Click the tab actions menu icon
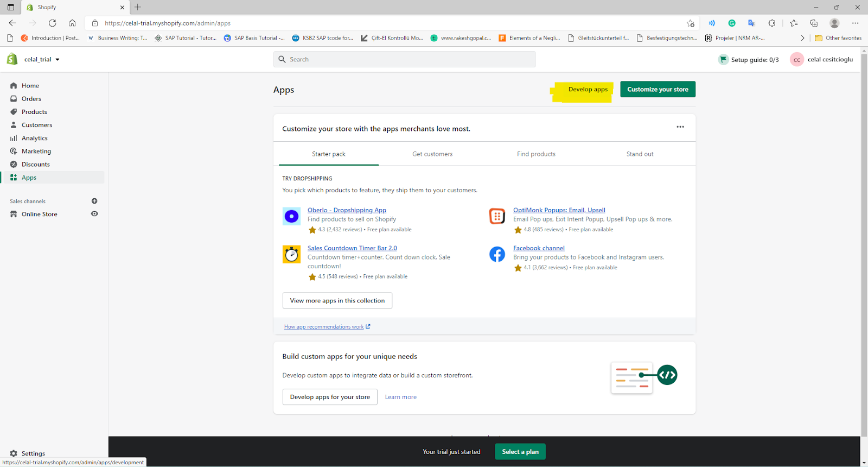This screenshot has width=868, height=467. 10,7
